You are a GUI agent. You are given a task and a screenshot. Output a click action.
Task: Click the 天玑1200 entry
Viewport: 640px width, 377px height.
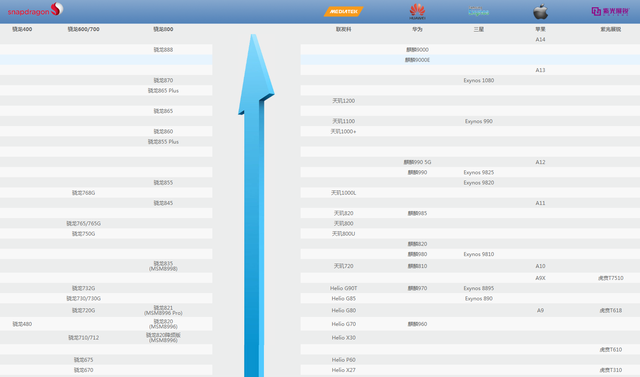344,101
